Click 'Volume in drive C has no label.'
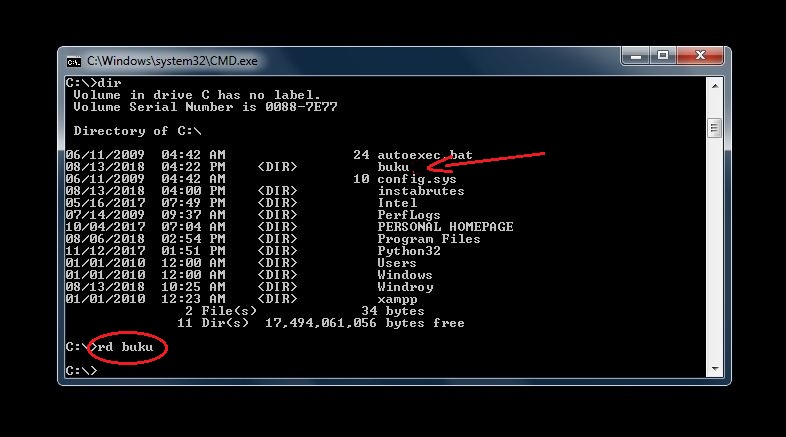786x437 pixels. [196, 95]
